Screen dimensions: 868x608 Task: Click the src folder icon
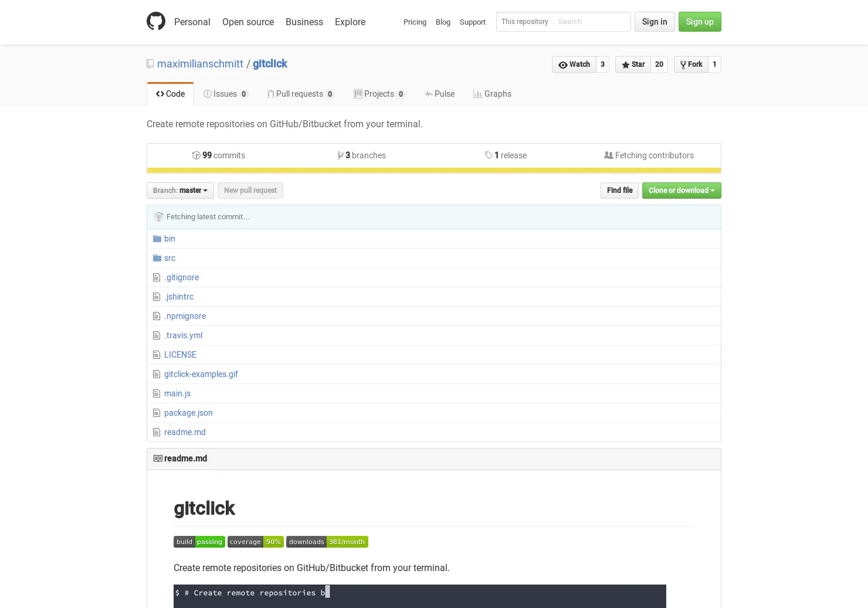click(x=157, y=258)
